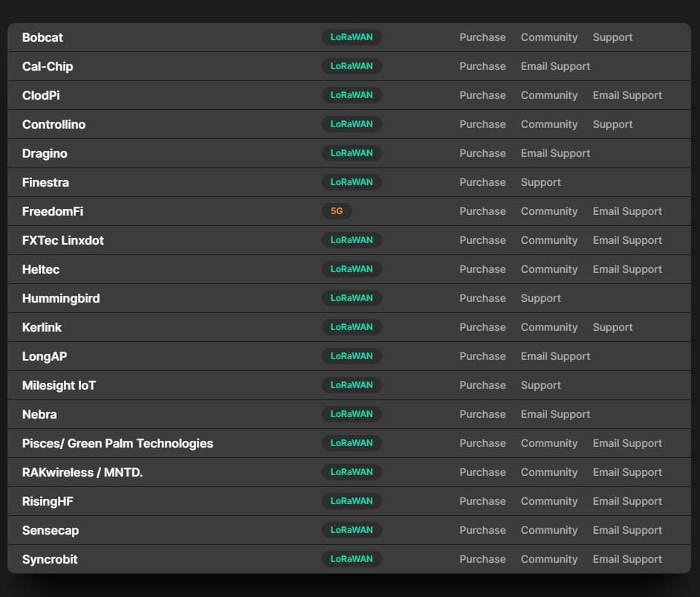
Task: Open Controllino Purchase page
Action: tap(482, 125)
